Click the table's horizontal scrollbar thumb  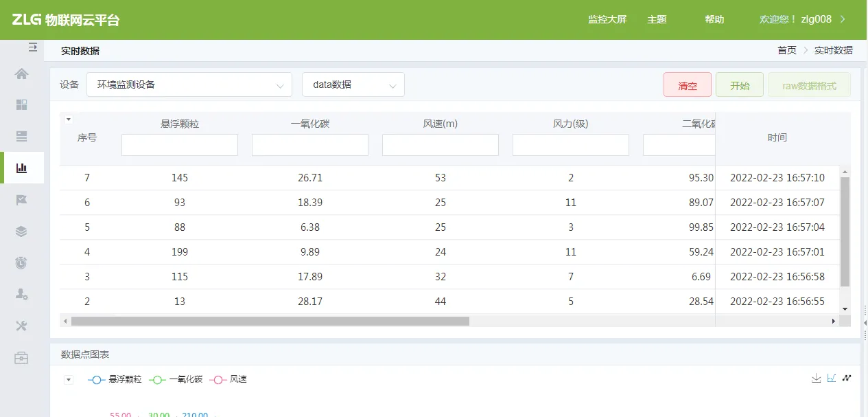(270, 321)
